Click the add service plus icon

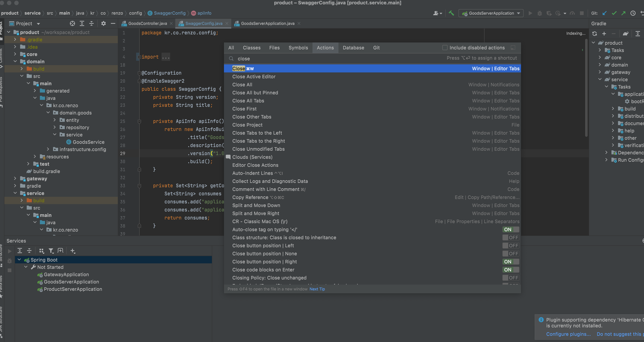(x=72, y=251)
